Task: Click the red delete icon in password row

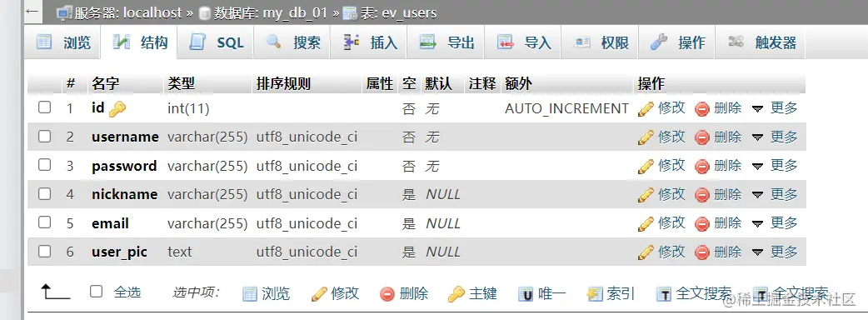Action: tap(702, 167)
